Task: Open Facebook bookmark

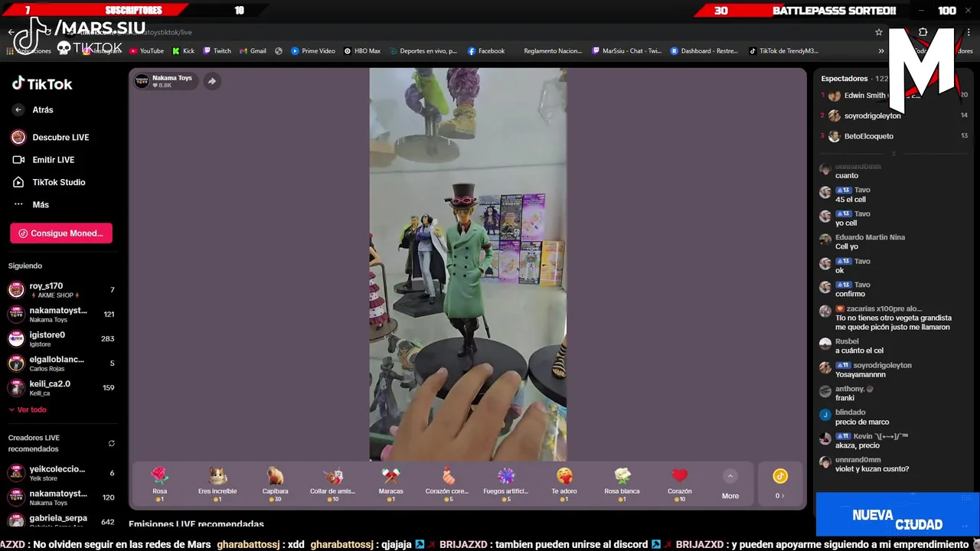Action: click(x=486, y=51)
